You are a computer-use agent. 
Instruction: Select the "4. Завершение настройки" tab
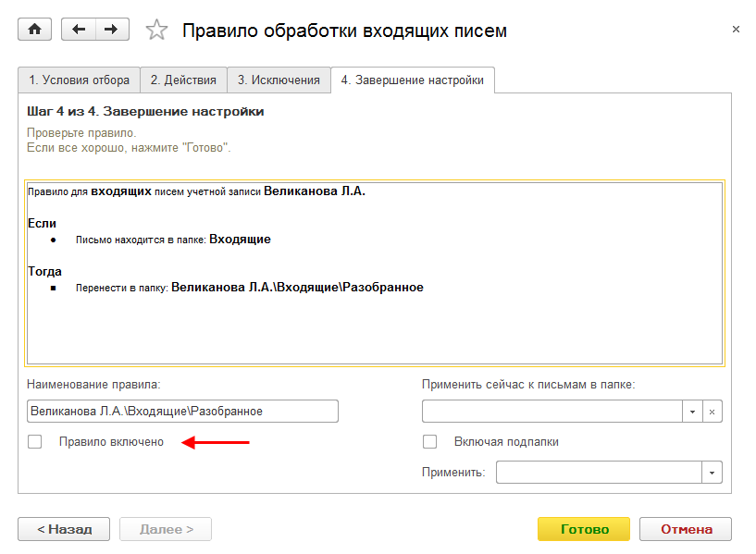[x=412, y=80]
